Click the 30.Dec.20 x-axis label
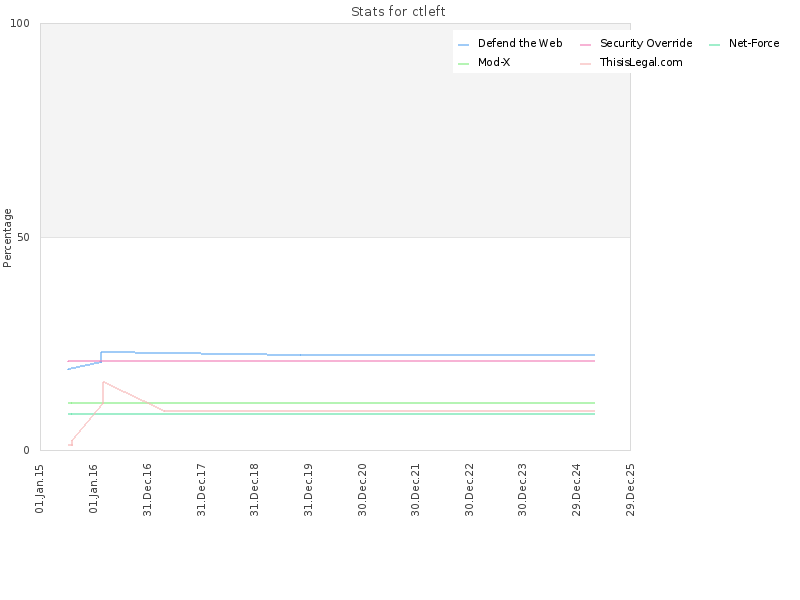The width and height of the screenshot is (800, 600). [362, 489]
